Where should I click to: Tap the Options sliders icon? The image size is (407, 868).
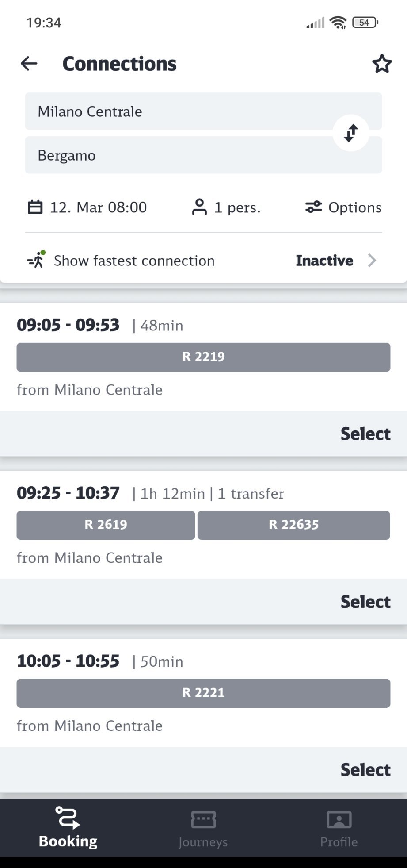pyautogui.click(x=314, y=207)
